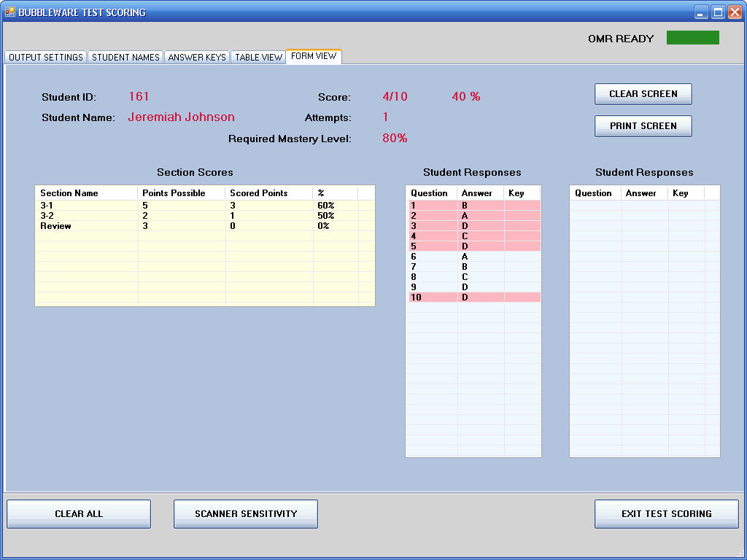Image resolution: width=747 pixels, height=560 pixels.
Task: Click the Attempts value 1
Action: click(x=385, y=117)
